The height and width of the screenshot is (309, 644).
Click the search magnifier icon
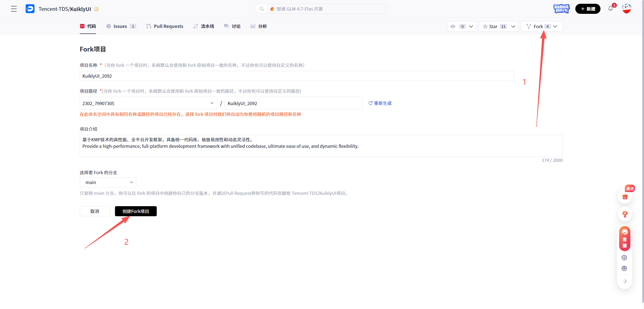tap(262, 9)
